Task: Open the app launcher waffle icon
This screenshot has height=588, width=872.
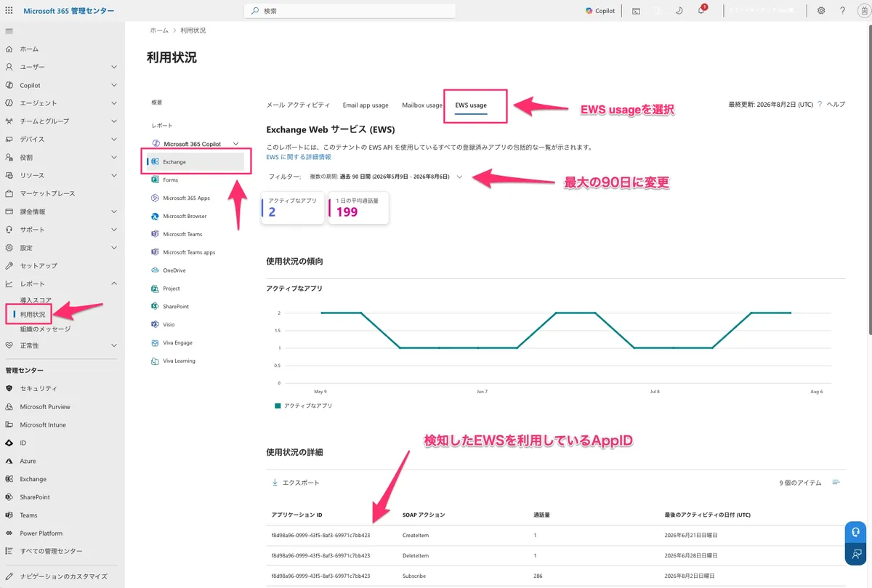Action: click(9, 11)
